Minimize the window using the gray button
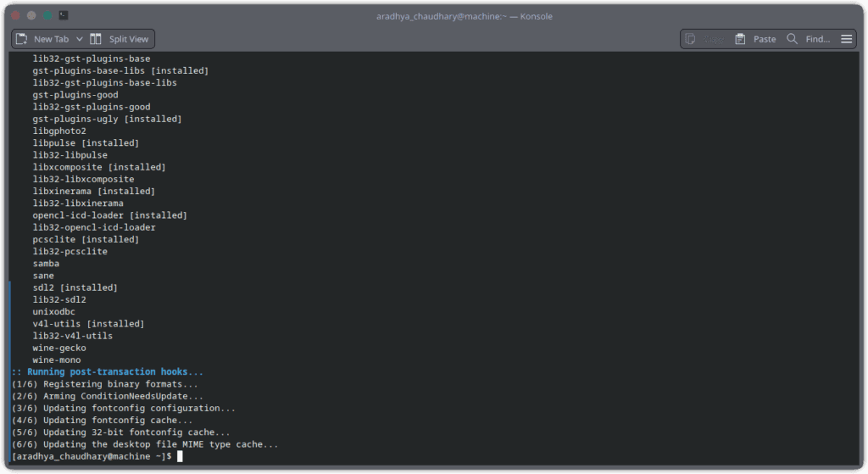 31,15
